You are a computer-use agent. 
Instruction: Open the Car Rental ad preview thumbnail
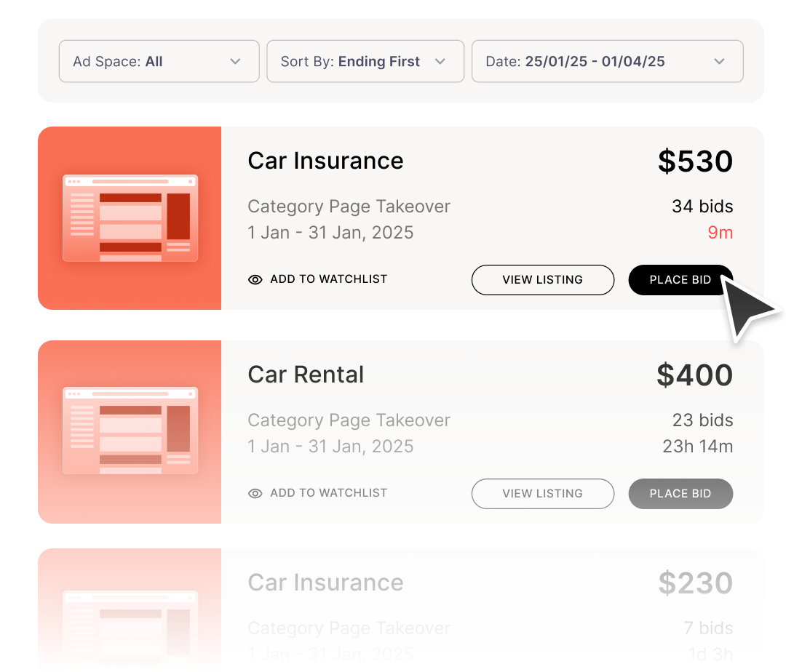[130, 431]
